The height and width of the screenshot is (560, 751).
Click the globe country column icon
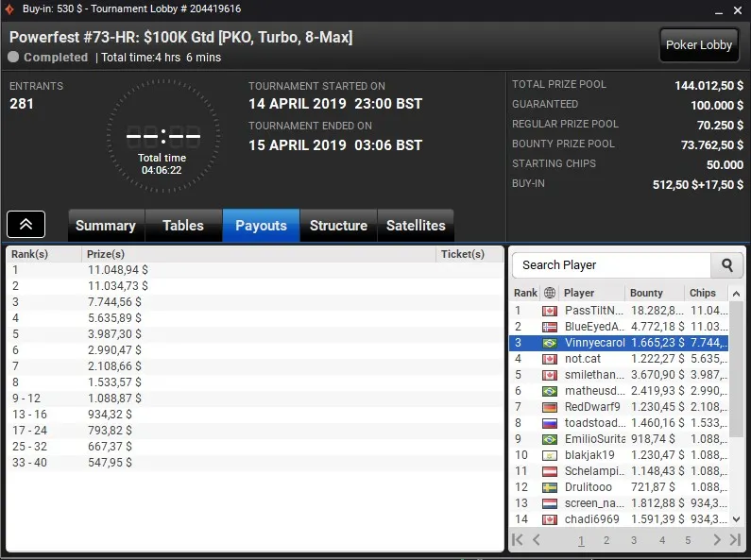pos(550,293)
